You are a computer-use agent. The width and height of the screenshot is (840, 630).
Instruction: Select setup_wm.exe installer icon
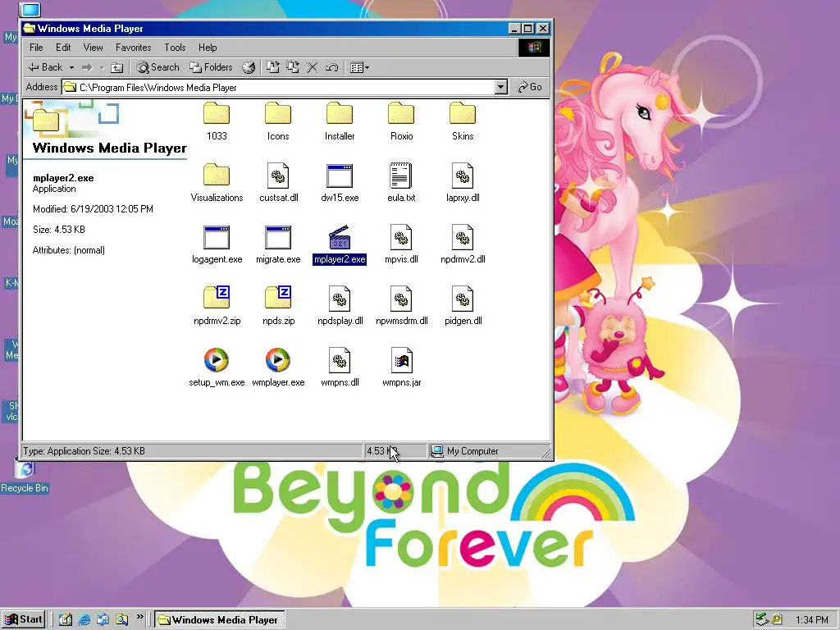click(217, 360)
